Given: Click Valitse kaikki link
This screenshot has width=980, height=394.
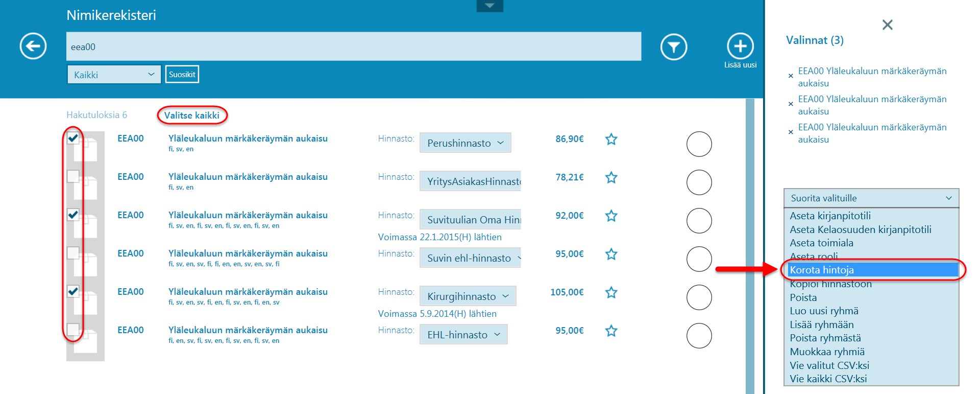Looking at the screenshot, I should click(192, 115).
